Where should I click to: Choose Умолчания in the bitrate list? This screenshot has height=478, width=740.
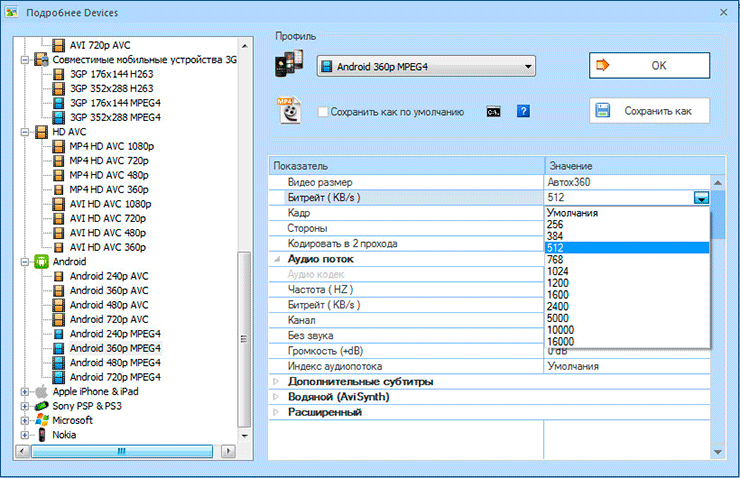pos(627,213)
